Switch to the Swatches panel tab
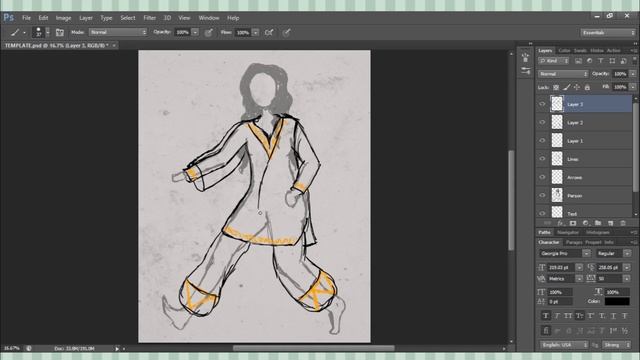 pos(580,51)
